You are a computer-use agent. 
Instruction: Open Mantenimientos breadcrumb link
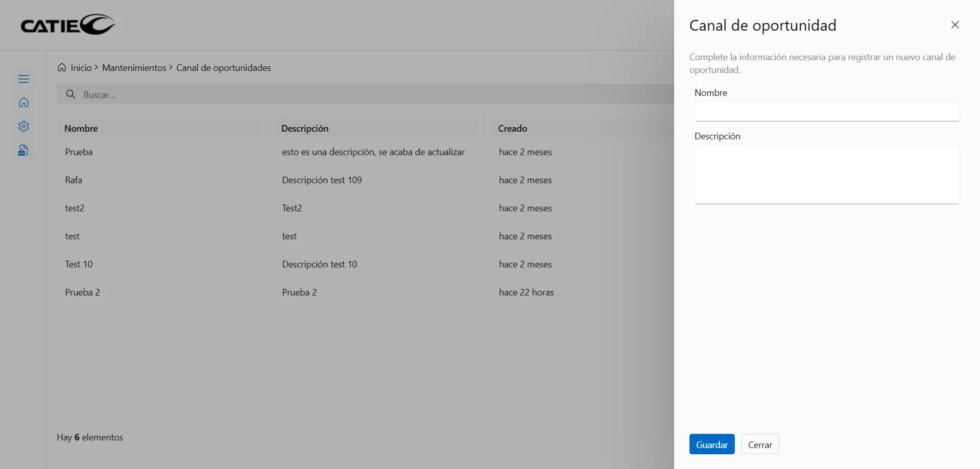(x=134, y=68)
